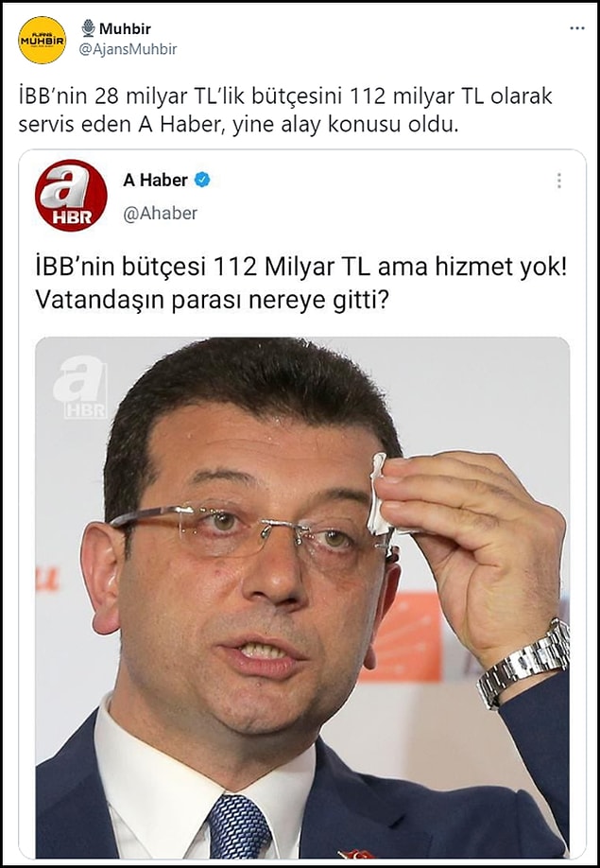
Task: Visit the @AjansMuhbir handle
Action: click(128, 49)
